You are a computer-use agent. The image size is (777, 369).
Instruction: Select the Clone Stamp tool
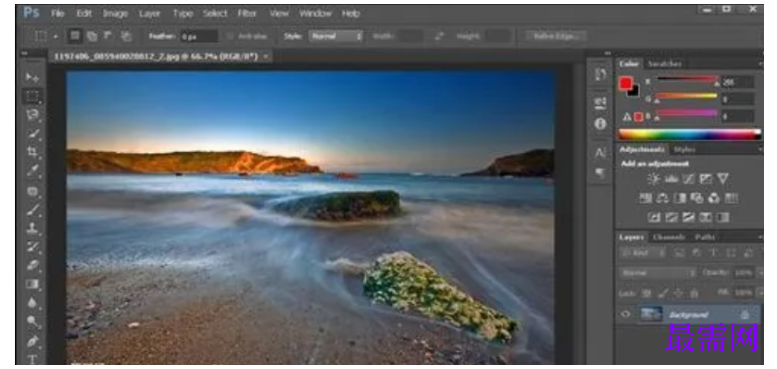click(33, 228)
